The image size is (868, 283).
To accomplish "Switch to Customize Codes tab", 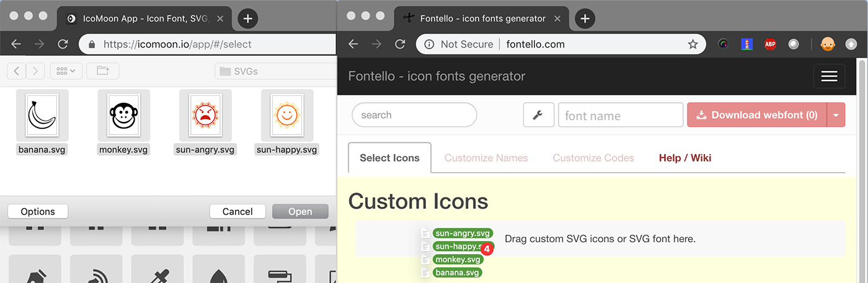I will [x=593, y=158].
